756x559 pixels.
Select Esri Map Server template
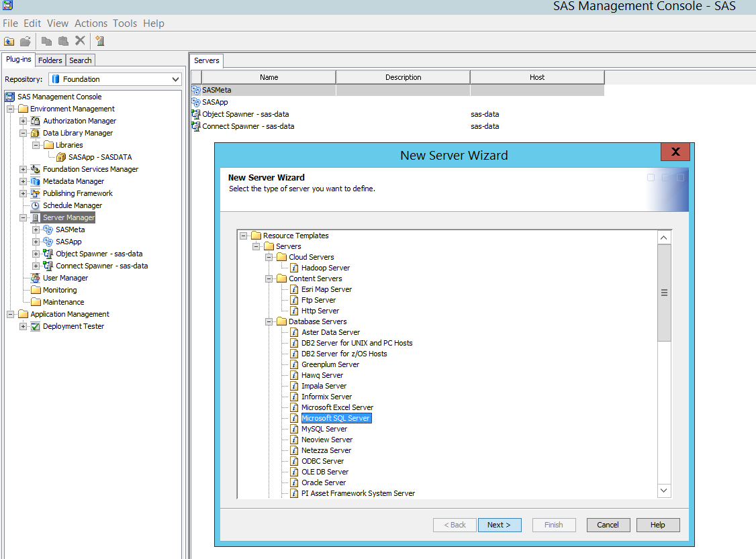326,290
